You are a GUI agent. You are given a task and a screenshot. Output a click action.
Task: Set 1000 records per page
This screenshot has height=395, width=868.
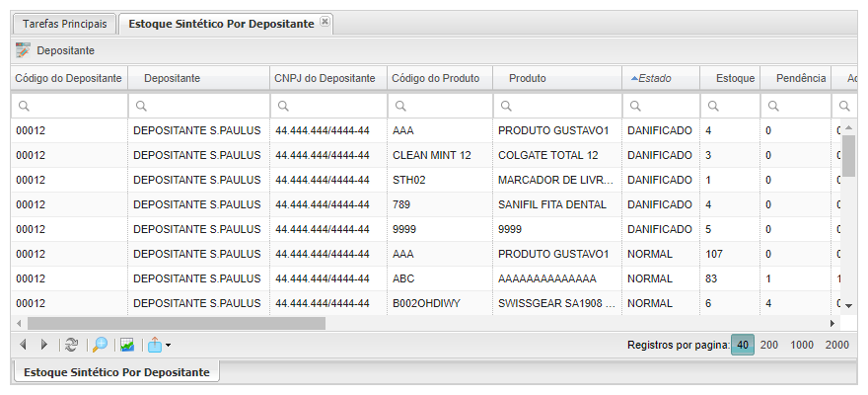[x=802, y=345]
